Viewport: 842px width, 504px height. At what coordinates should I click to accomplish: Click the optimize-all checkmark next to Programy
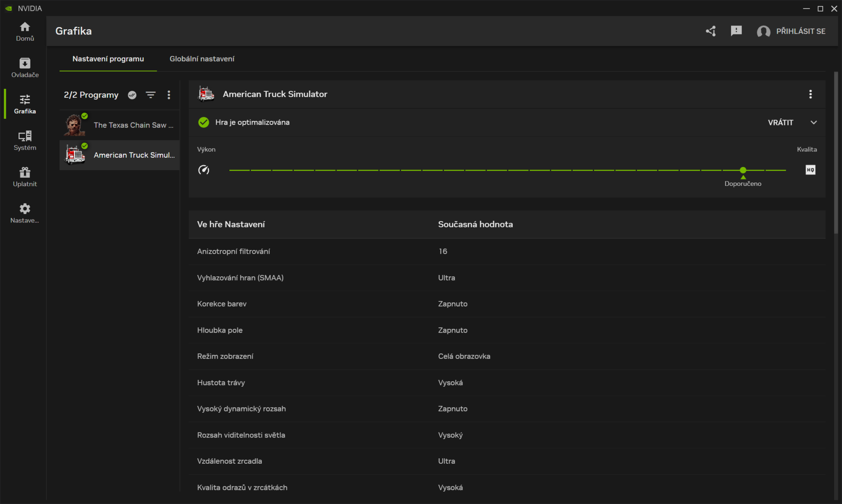click(x=132, y=95)
